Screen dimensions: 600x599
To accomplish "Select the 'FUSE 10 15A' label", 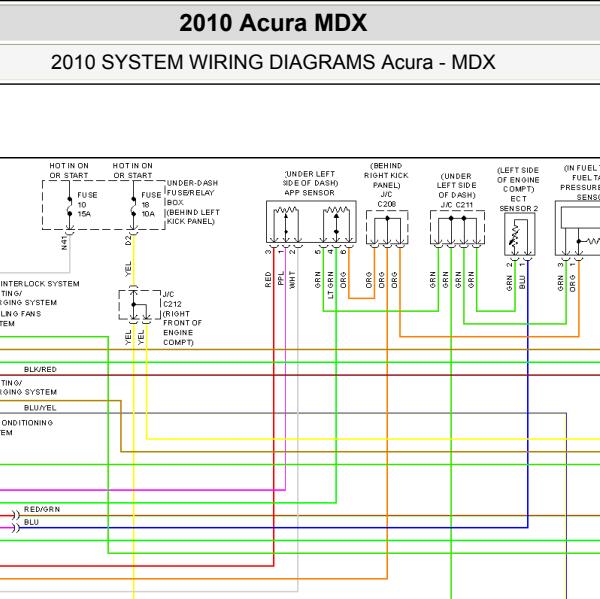I will [87, 204].
